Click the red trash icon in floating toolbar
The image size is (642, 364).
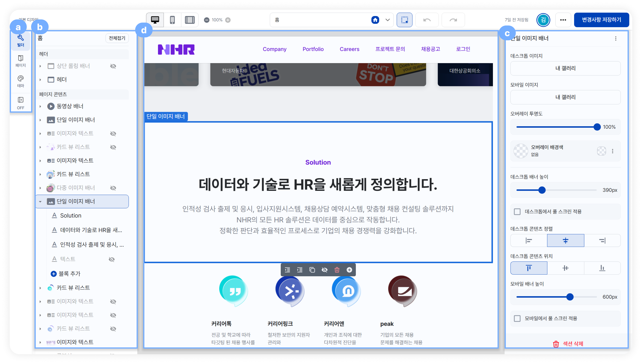point(337,270)
